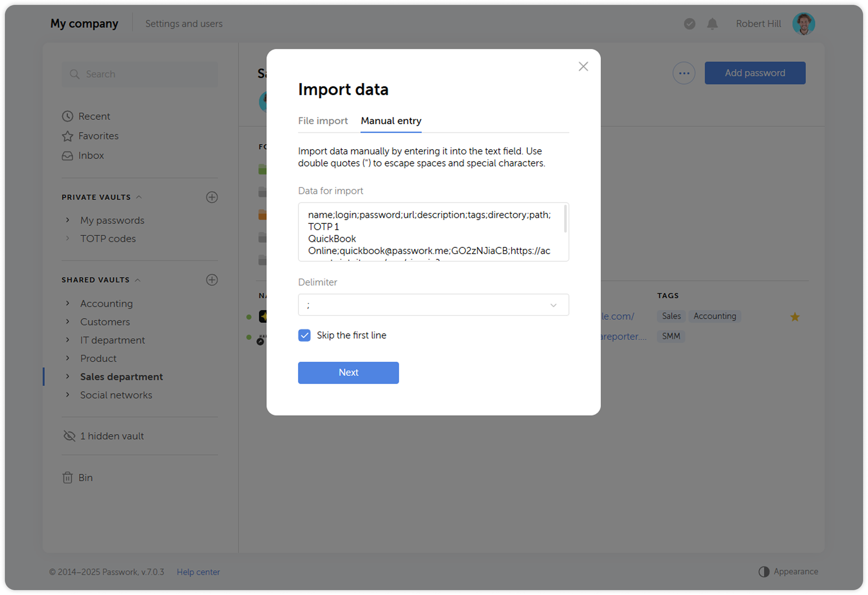Uncheck Skip the first line

(x=304, y=335)
